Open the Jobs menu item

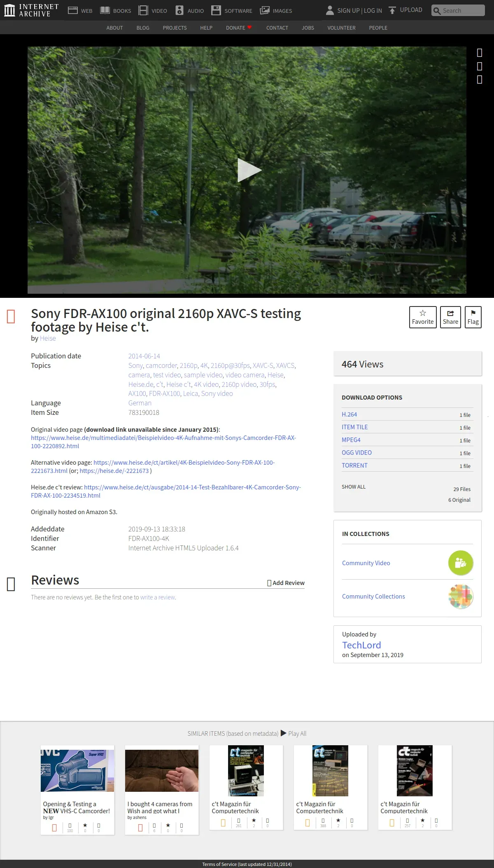pos(308,28)
